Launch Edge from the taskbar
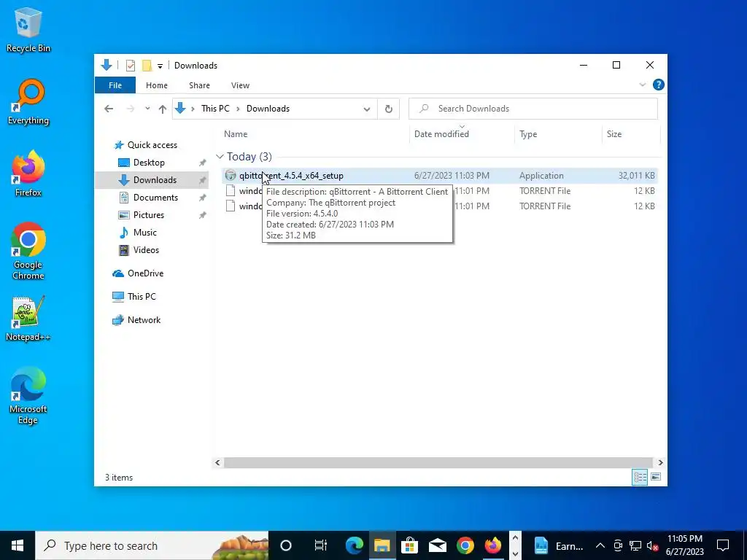Screen dimensions: 747x560 click(355, 545)
